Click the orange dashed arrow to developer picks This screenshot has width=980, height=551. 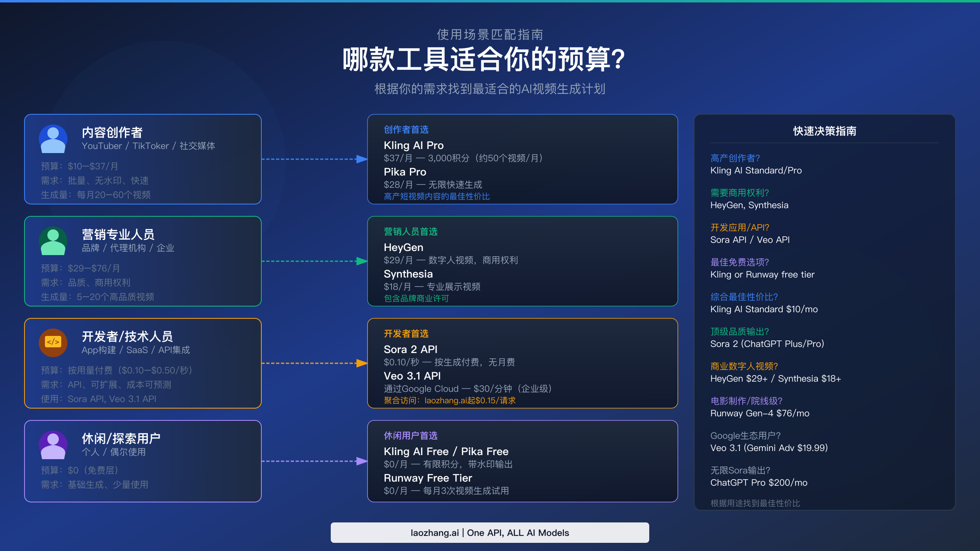314,363
